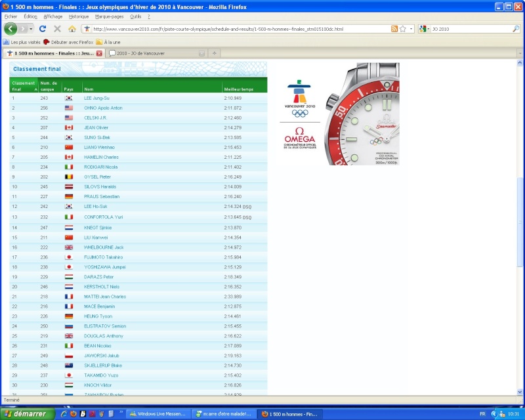Open Débuter avec Firefox bookmark
The height and width of the screenshot is (420, 525).
click(68, 42)
